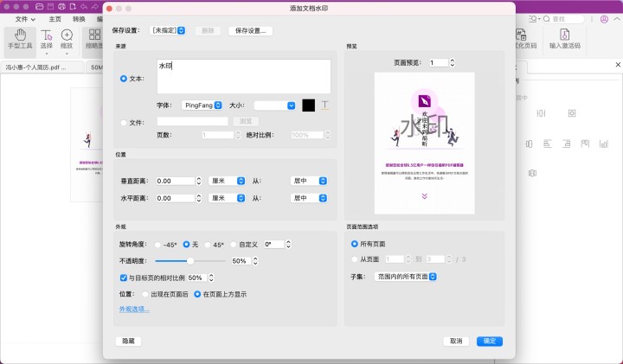Click the Zoom magnifier tool icon
The height and width of the screenshot is (364, 623).
coord(67,37)
